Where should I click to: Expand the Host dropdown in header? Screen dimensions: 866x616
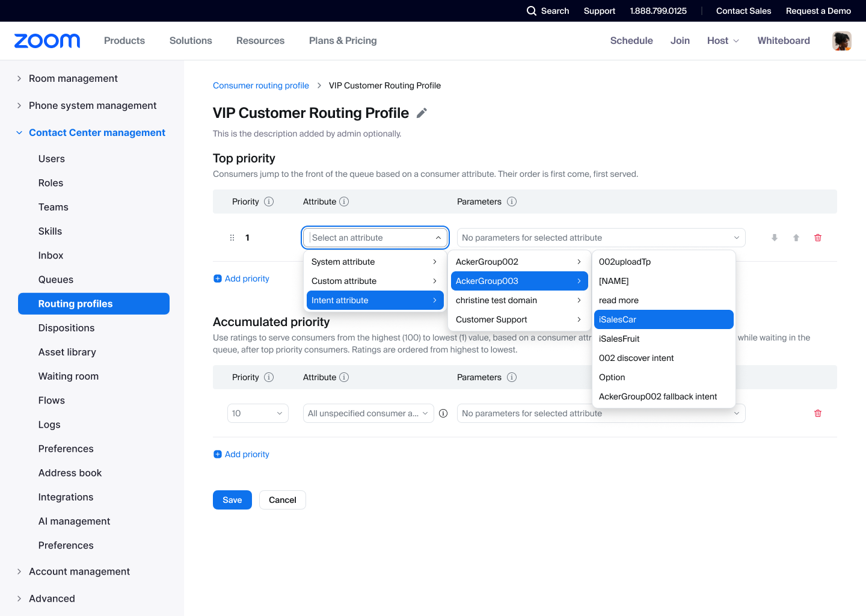(x=723, y=41)
